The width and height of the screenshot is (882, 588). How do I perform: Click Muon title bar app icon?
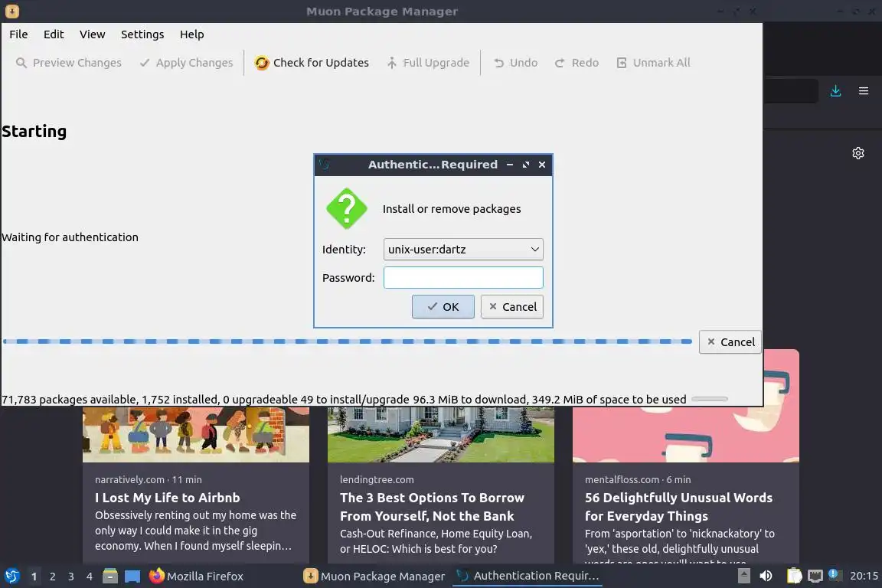(x=11, y=11)
